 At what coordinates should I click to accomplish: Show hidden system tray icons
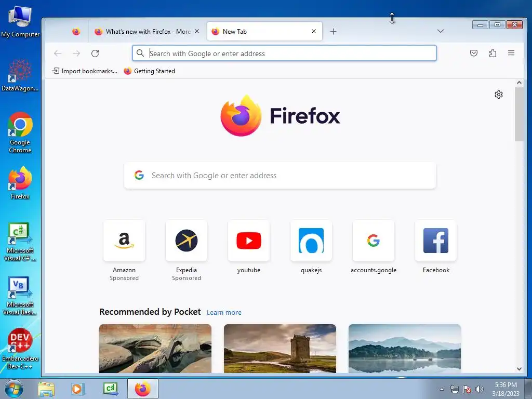[442, 389]
